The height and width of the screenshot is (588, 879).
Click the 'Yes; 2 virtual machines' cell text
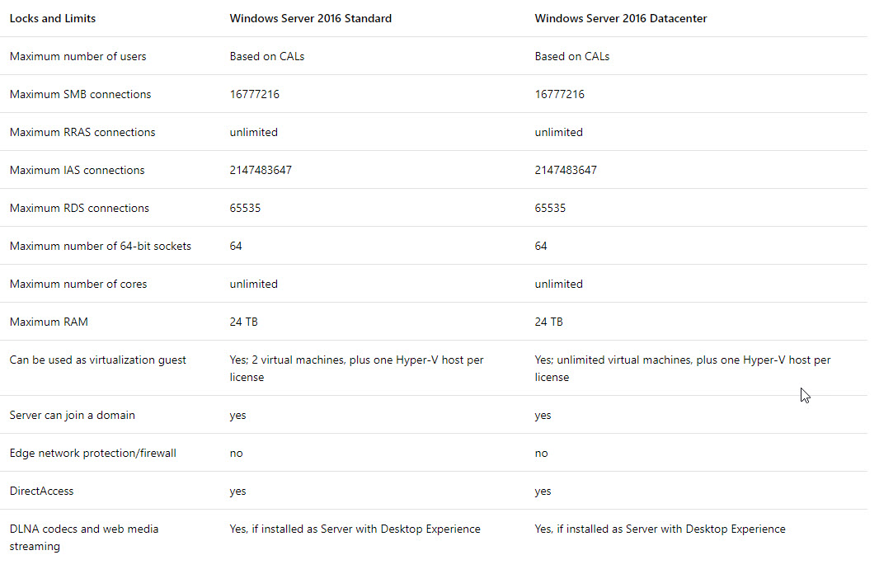356,369
